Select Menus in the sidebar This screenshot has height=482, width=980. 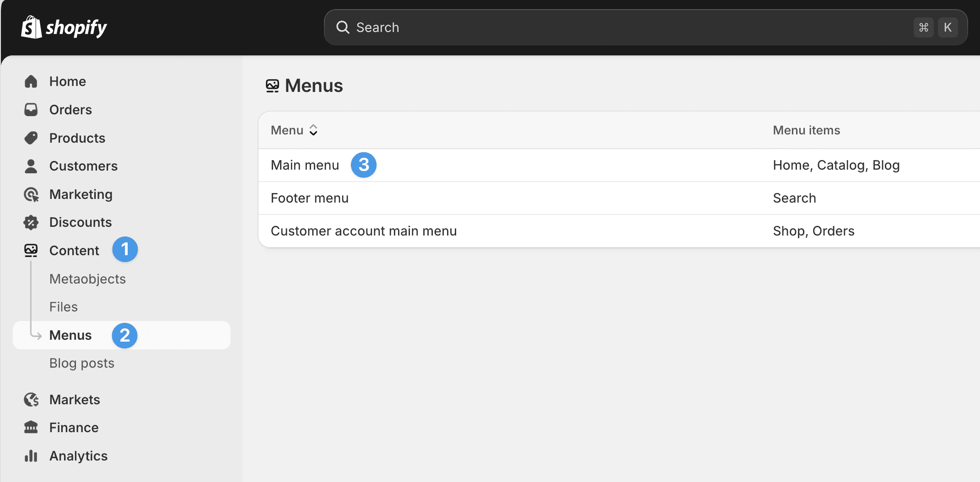[x=122, y=335]
